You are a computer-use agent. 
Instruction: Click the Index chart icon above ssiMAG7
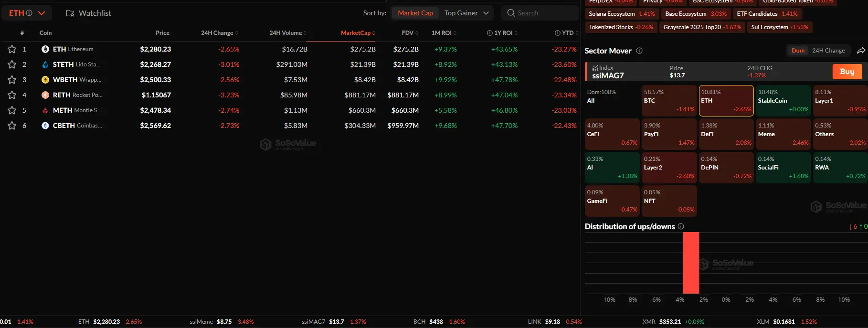(x=595, y=68)
